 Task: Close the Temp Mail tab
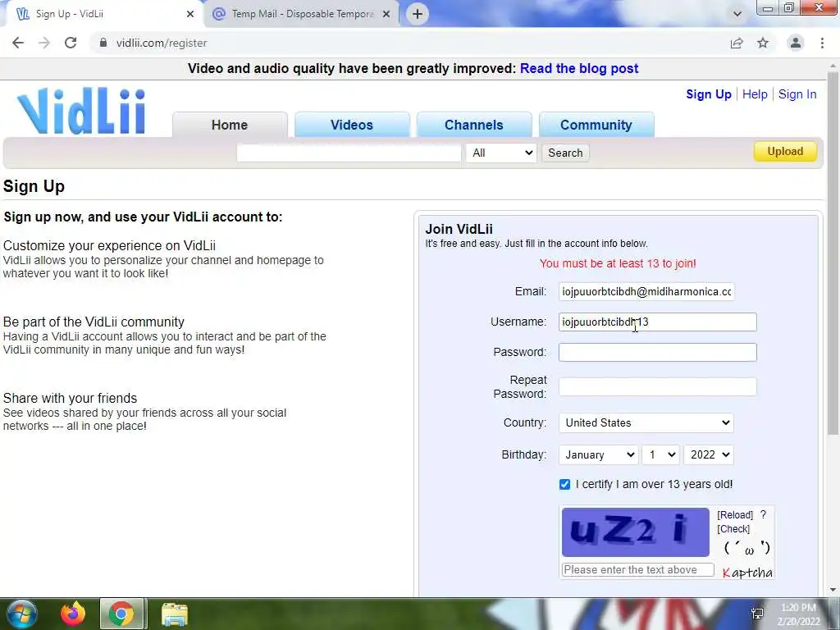click(x=386, y=14)
